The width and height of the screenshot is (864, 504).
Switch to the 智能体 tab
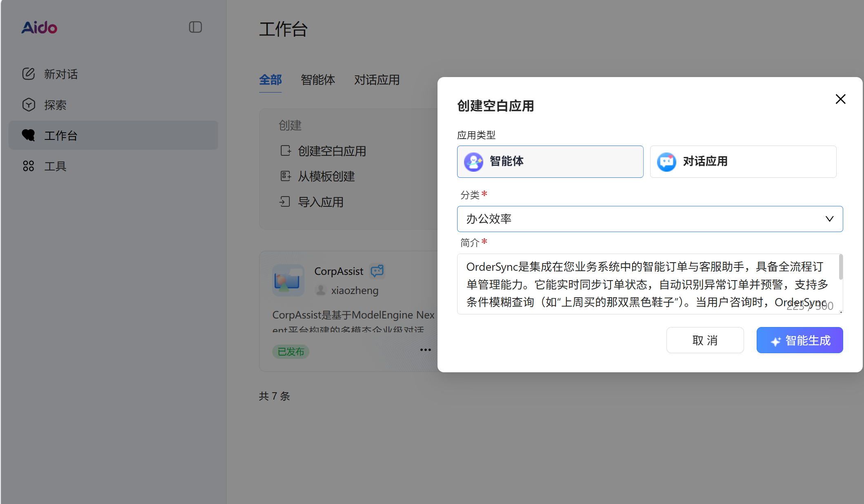pyautogui.click(x=318, y=80)
